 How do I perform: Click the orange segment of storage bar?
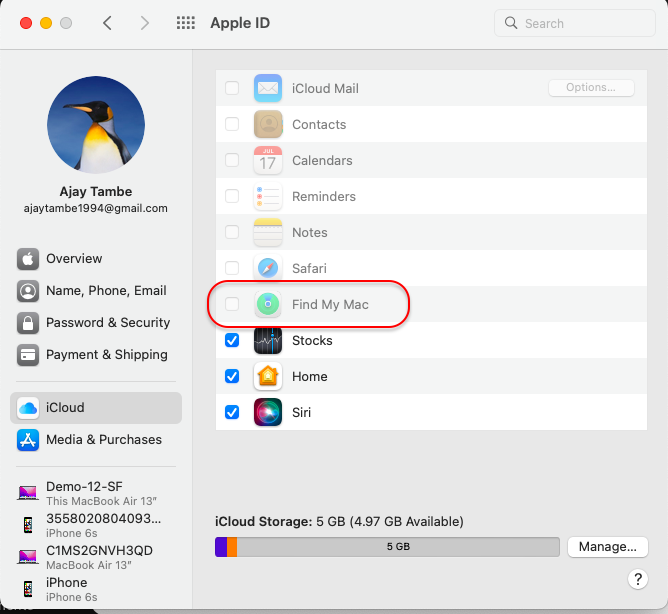(232, 547)
